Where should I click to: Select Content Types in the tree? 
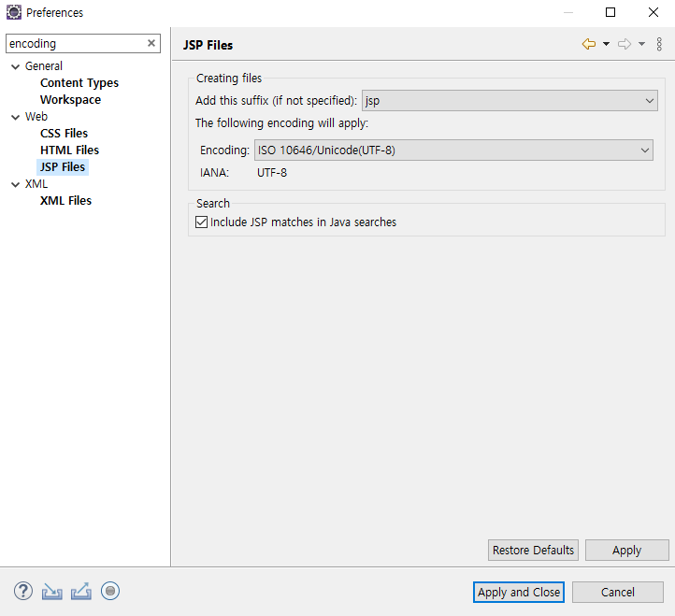point(79,83)
